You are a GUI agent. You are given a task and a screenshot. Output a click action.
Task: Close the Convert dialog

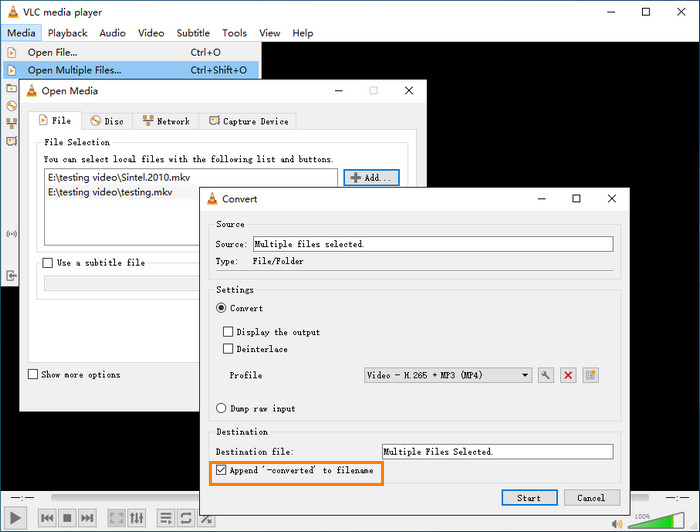612,198
